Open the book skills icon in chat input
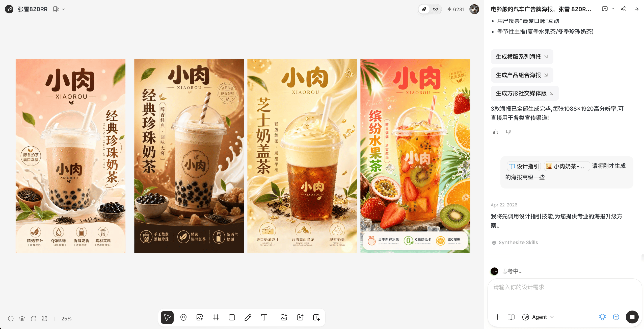The width and height of the screenshot is (644, 329). click(511, 317)
